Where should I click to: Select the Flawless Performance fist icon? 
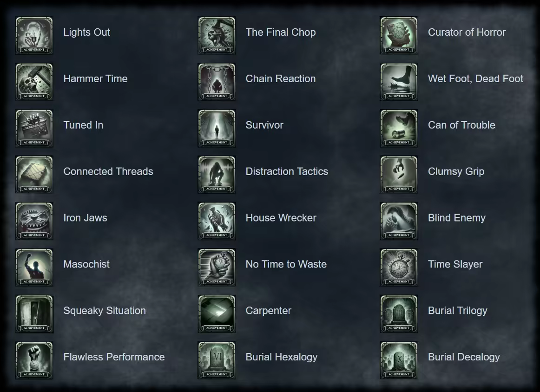point(34,360)
